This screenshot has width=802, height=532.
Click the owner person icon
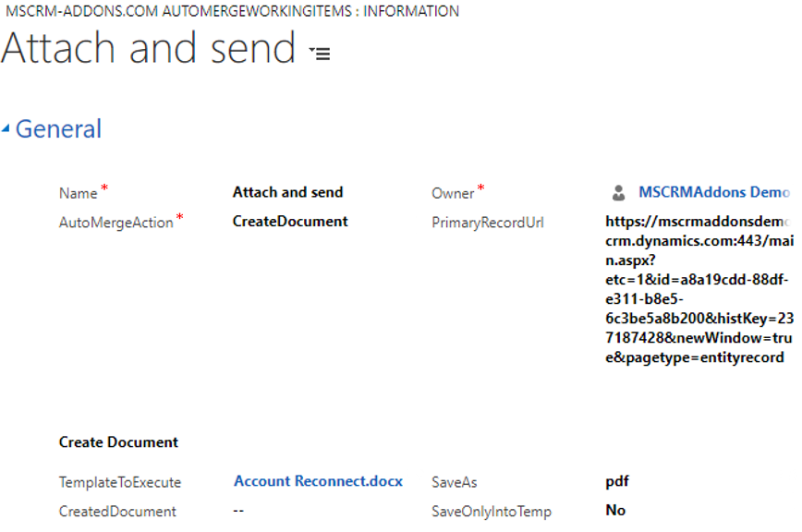(618, 193)
